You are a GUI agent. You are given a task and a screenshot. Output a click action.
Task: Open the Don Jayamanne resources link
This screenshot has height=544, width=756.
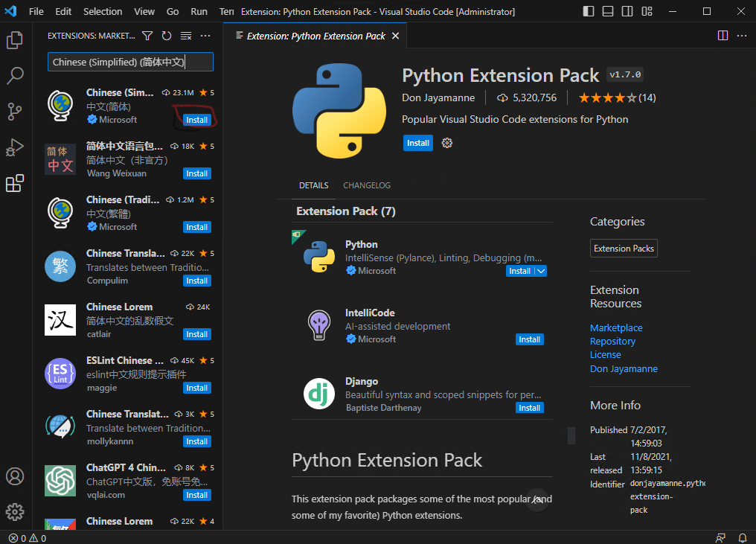[x=624, y=369]
